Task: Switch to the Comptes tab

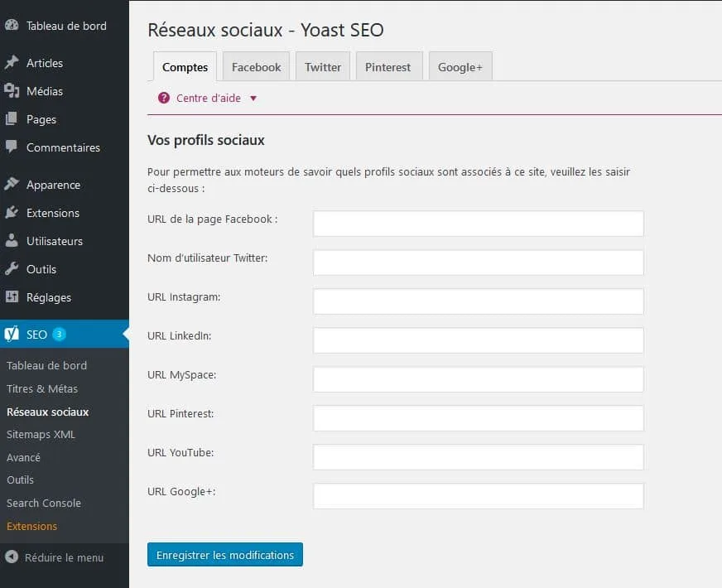Action: (185, 67)
